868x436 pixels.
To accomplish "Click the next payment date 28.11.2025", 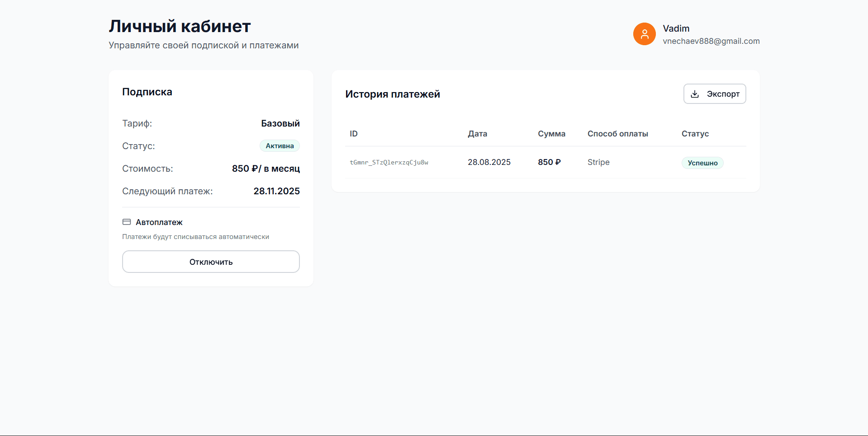I will pos(276,191).
